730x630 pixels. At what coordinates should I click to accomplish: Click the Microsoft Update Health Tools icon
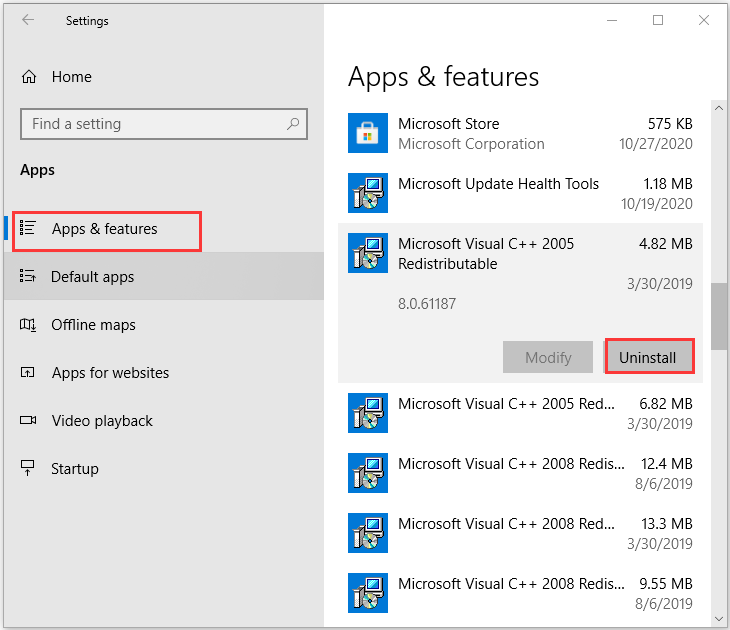(368, 193)
